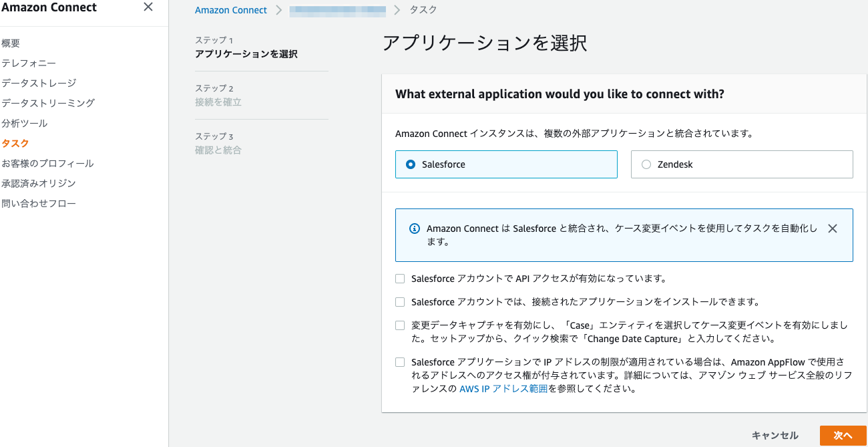Click the アプリケーションを選択 page heading
The width and height of the screenshot is (868, 447).
click(485, 43)
